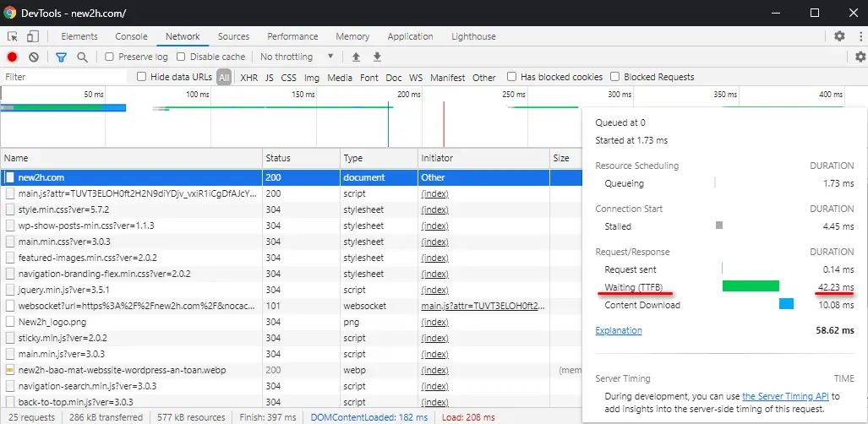Image resolution: width=868 pixels, height=424 pixels.
Task: Check Has blocked cookies
Action: (x=511, y=76)
